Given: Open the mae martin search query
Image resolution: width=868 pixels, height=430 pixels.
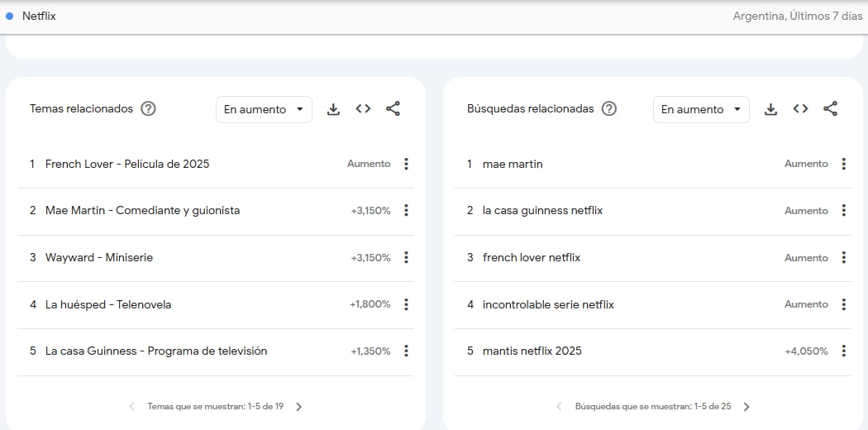Looking at the screenshot, I should tap(513, 164).
